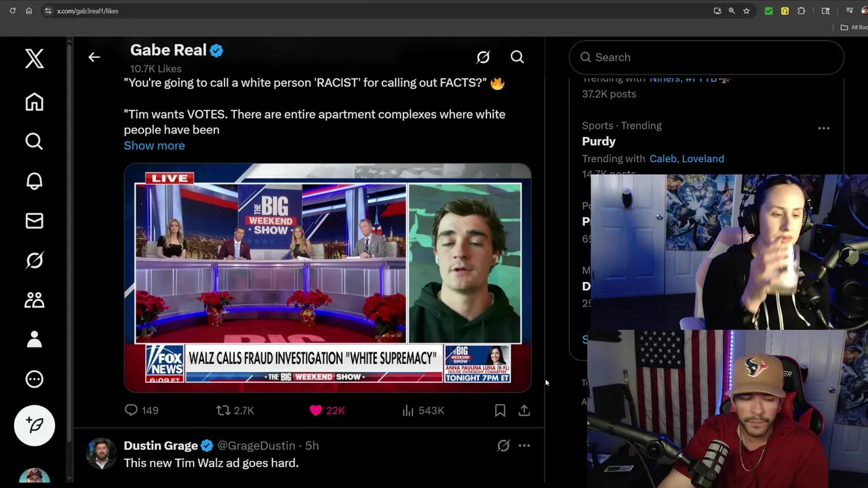This screenshot has height=488, width=868.
Task: Share the Fox News video post
Action: (524, 410)
